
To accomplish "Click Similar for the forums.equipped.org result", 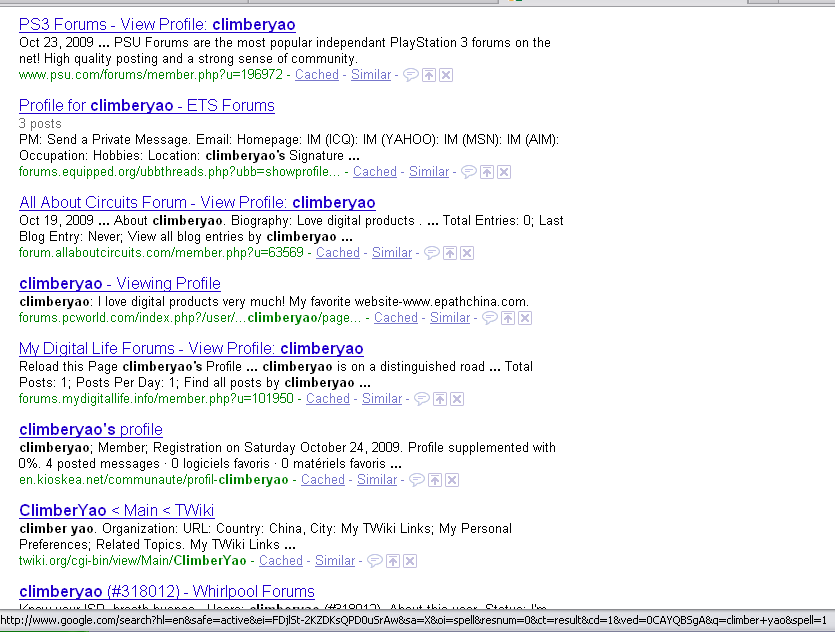I will click(429, 172).
